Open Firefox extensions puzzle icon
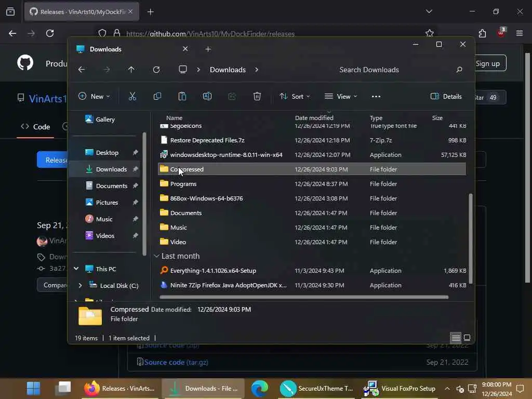The height and width of the screenshot is (399, 532). [x=482, y=33]
